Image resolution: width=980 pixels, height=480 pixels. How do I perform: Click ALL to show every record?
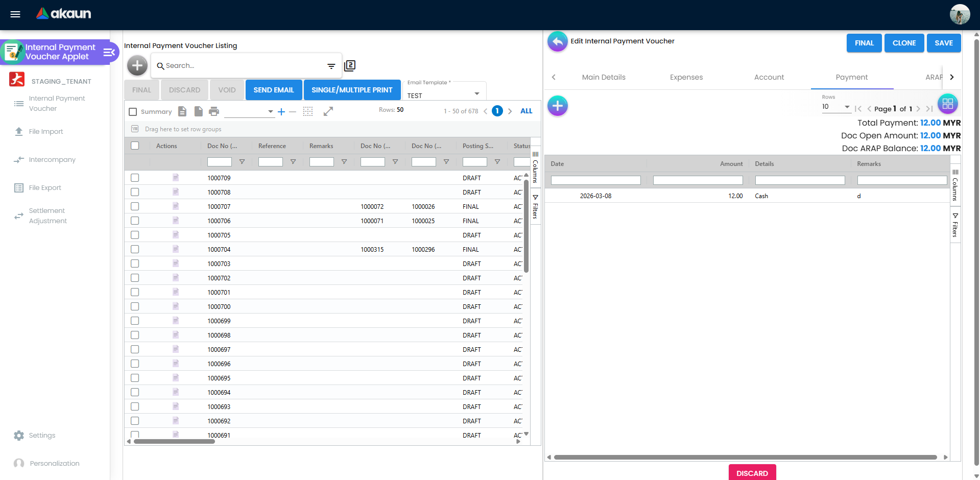tap(526, 111)
